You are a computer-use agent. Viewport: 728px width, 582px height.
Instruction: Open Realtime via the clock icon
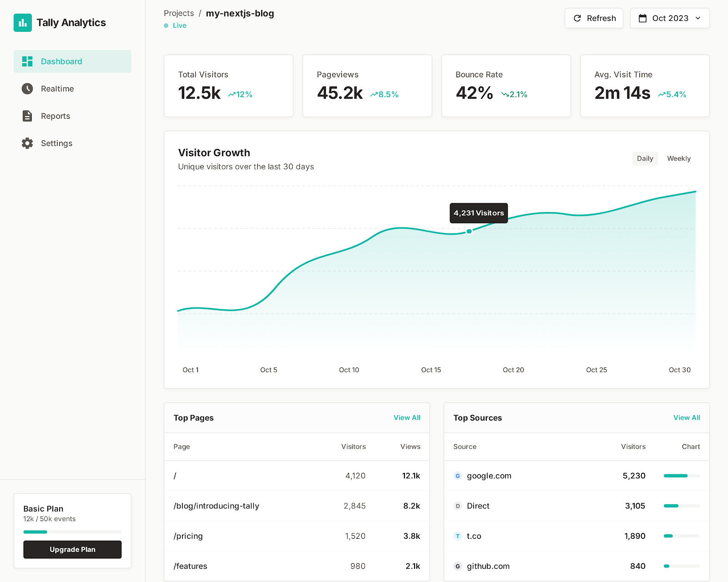tap(27, 89)
